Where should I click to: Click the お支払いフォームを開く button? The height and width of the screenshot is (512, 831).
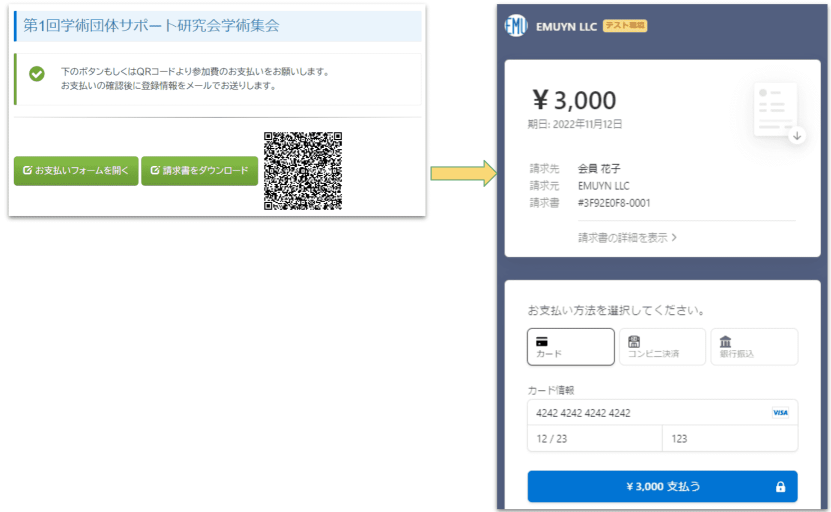click(76, 171)
